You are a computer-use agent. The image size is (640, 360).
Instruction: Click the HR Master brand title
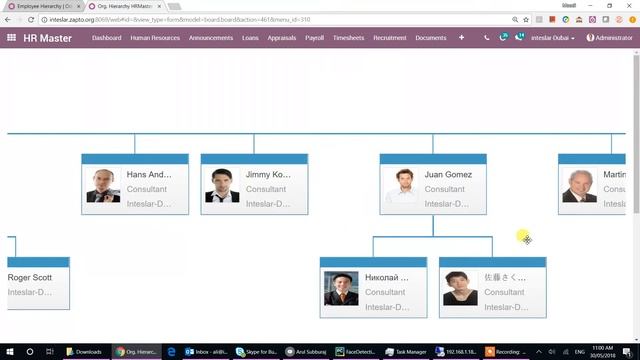tap(47, 38)
